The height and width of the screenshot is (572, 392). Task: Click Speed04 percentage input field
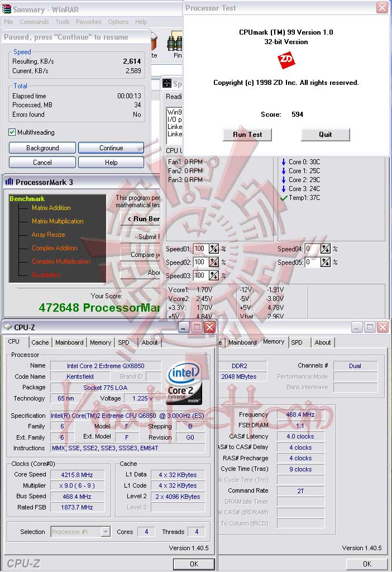click(x=312, y=249)
